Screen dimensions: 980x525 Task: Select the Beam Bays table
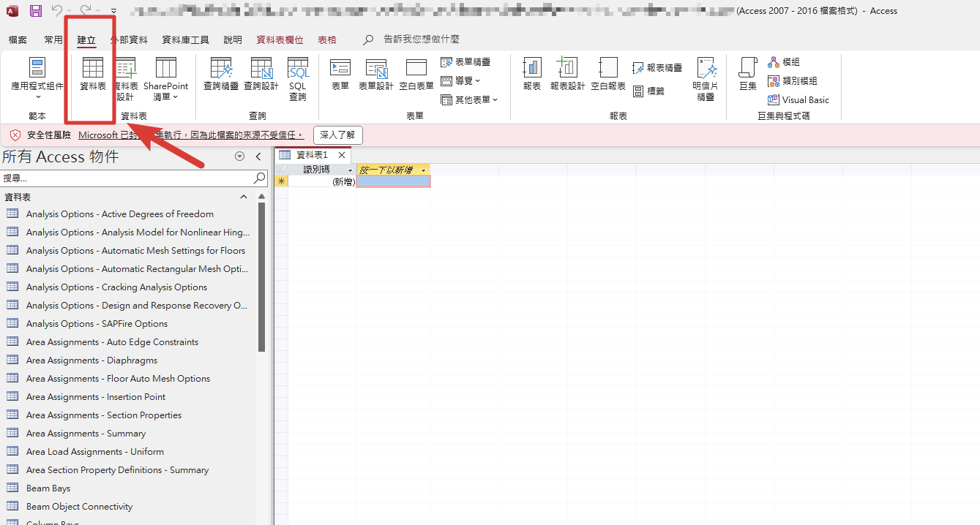pos(48,488)
